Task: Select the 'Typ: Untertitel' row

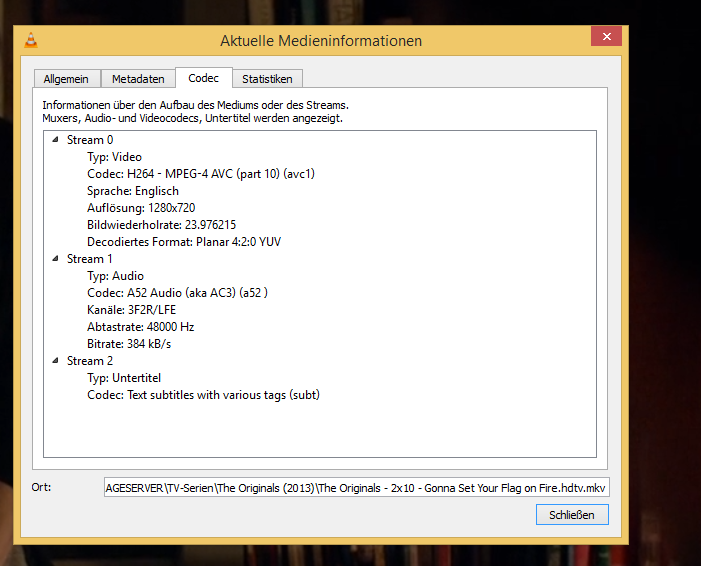Action: pyautogui.click(x=124, y=378)
